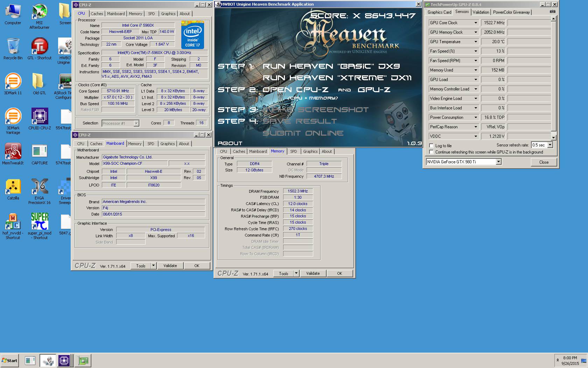This screenshot has height=368, width=588.
Task: Open the 5747test file icon
Action: point(65,154)
